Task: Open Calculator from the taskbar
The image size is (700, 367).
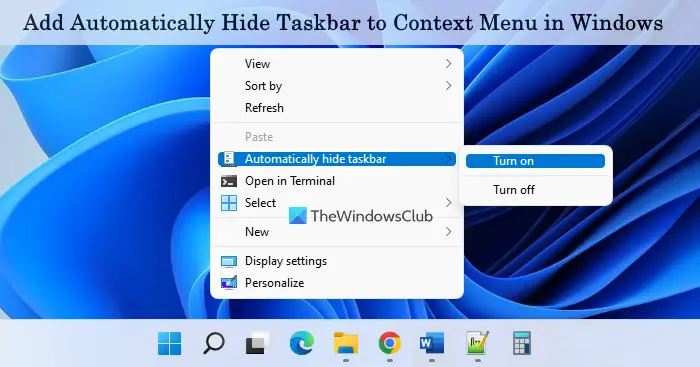Action: [x=521, y=343]
